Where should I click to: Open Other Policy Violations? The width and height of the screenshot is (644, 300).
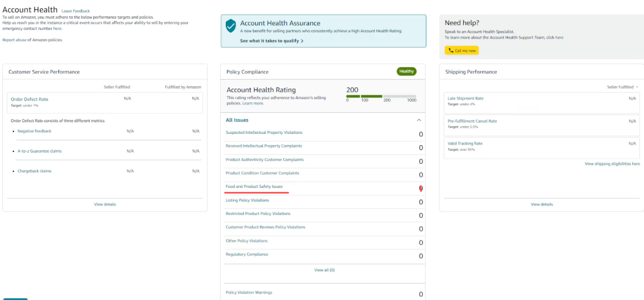click(246, 241)
